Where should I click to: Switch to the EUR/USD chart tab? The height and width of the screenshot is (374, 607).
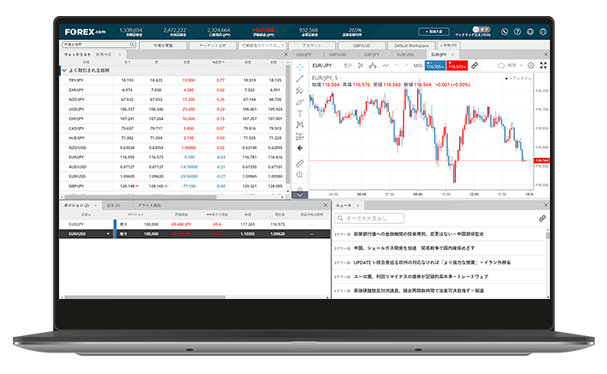[405, 55]
